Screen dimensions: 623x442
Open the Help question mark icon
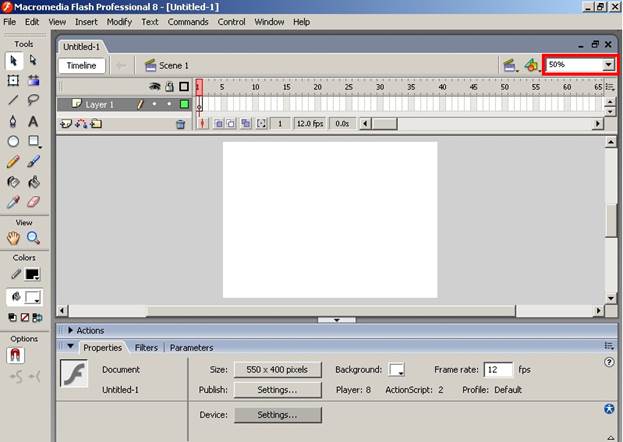coord(609,362)
